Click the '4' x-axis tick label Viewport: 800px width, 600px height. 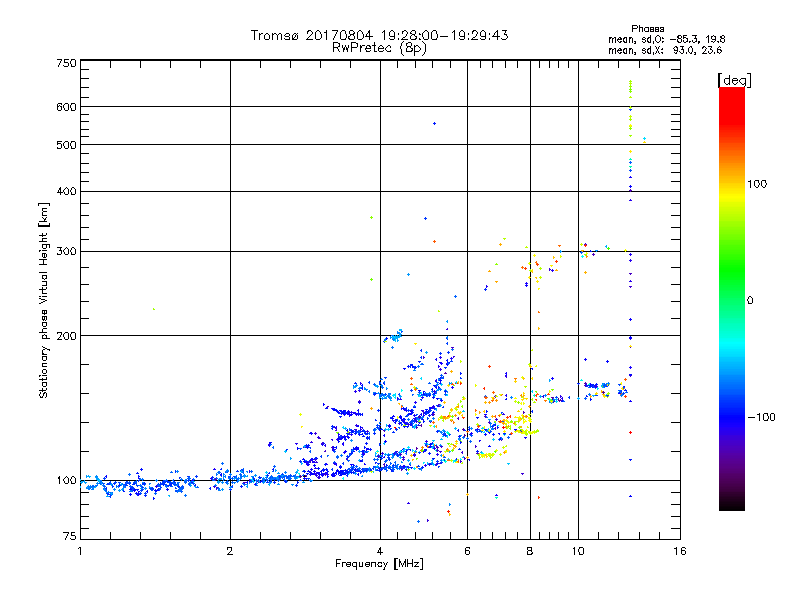(x=380, y=551)
